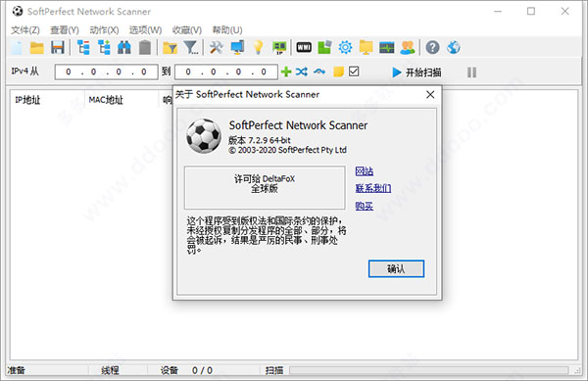The height and width of the screenshot is (381, 588).
Task: Click the IPv4 start address field
Action: pyautogui.click(x=107, y=71)
